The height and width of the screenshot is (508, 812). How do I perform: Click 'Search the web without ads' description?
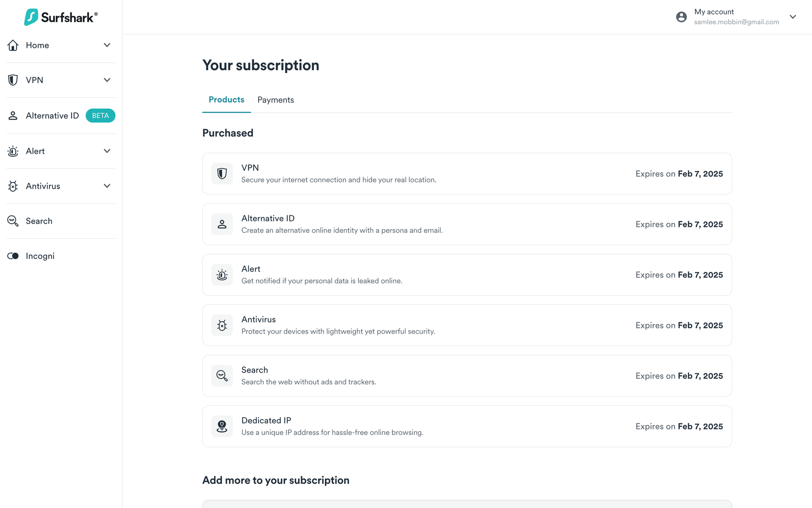[309, 382]
